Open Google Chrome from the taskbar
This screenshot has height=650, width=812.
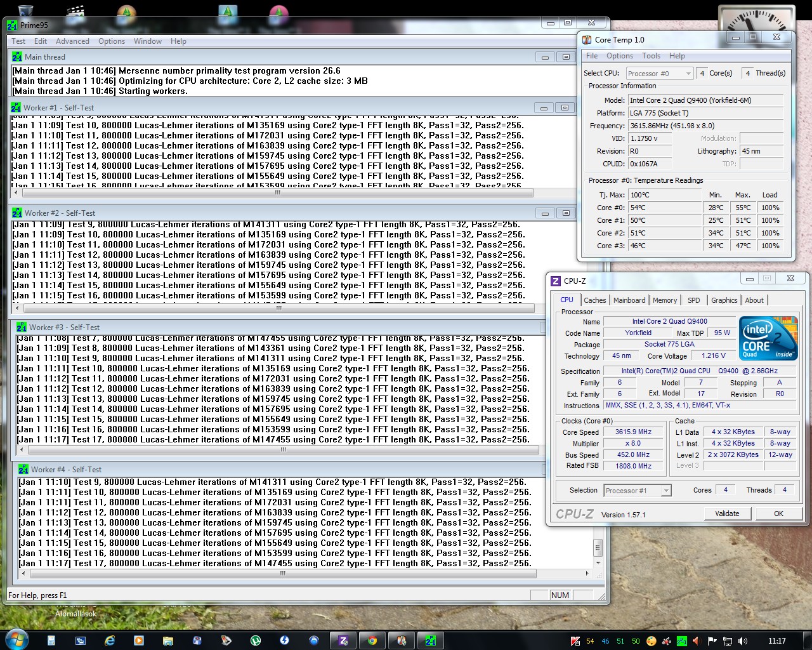(x=372, y=640)
